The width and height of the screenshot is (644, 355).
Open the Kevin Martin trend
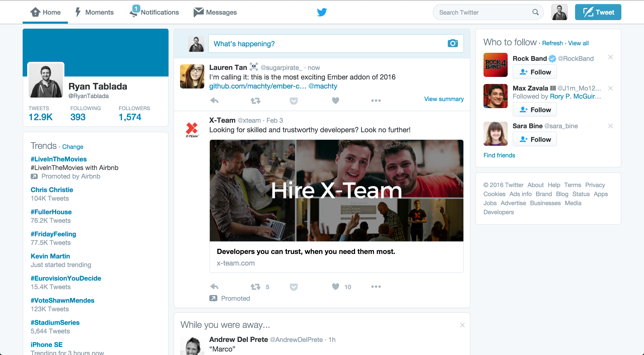pos(50,256)
